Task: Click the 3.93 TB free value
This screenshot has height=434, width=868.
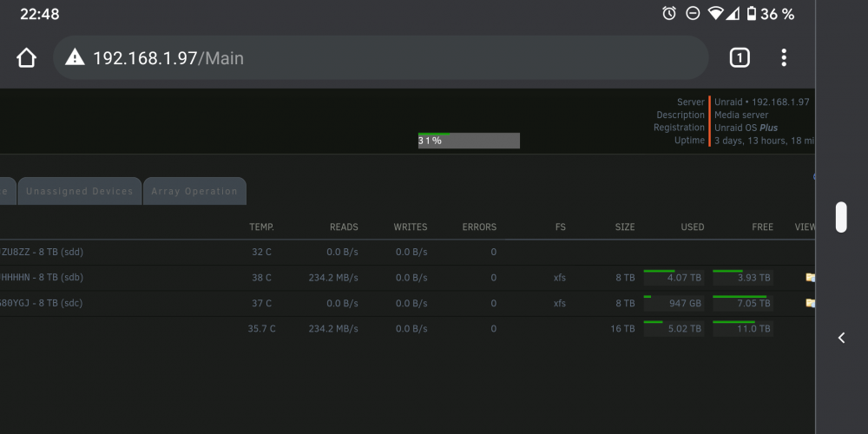Action: tap(754, 278)
